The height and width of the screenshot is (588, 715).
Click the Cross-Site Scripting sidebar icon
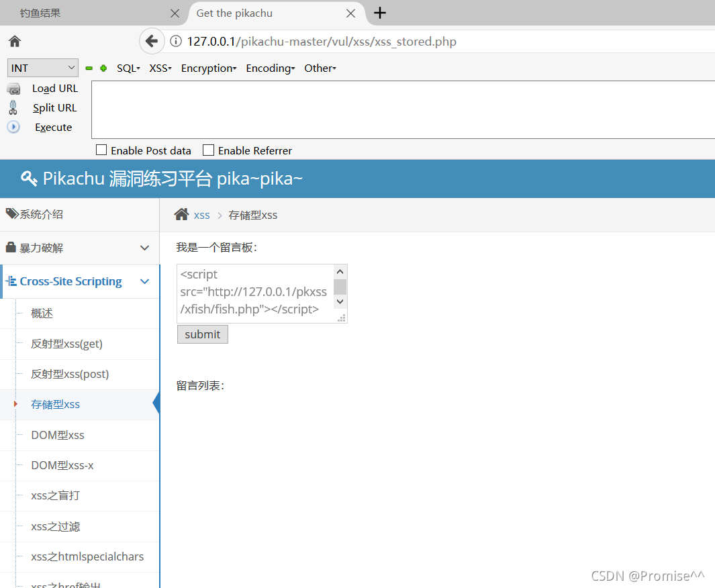click(x=11, y=281)
